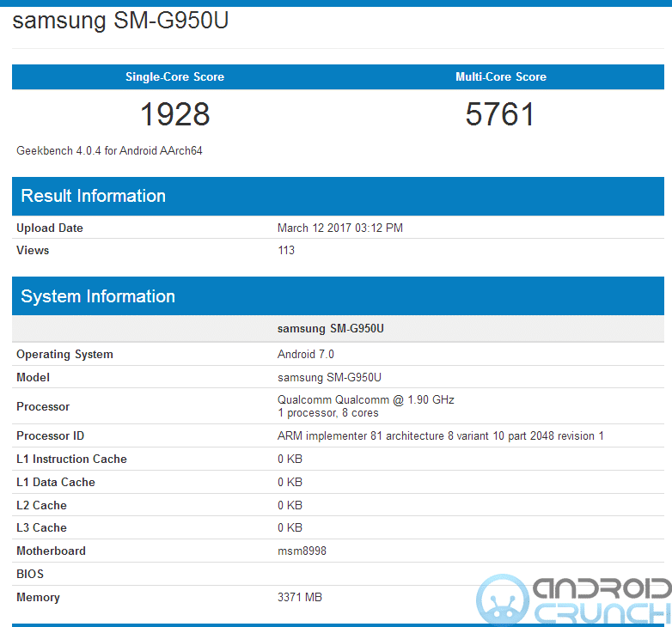Click the ARM implementer Processor ID value
The height and width of the screenshot is (627, 672).
(x=440, y=435)
